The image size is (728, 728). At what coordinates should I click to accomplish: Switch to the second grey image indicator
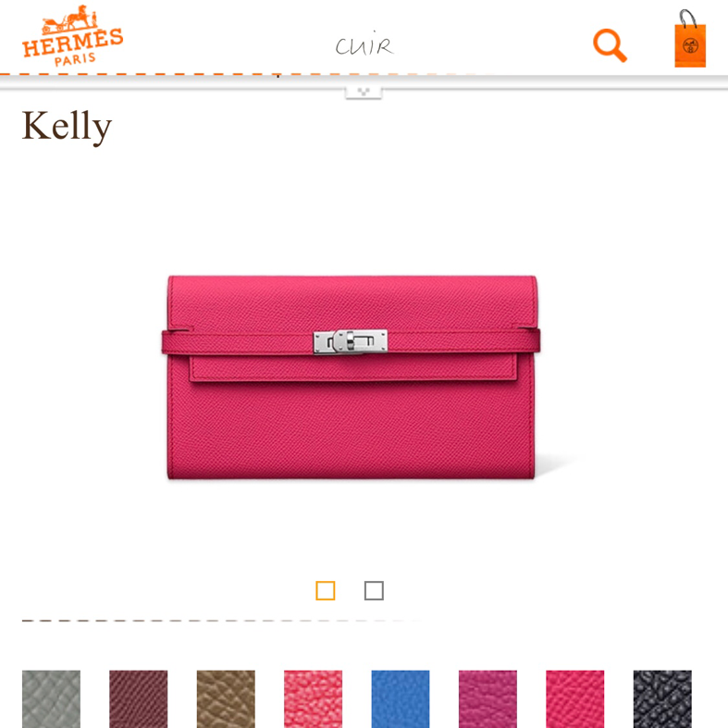(375, 590)
